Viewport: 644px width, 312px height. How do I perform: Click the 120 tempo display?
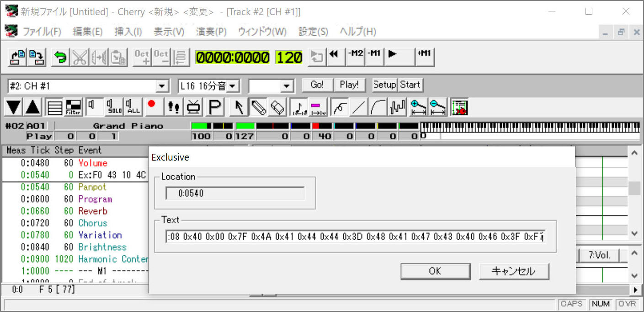[x=289, y=58]
